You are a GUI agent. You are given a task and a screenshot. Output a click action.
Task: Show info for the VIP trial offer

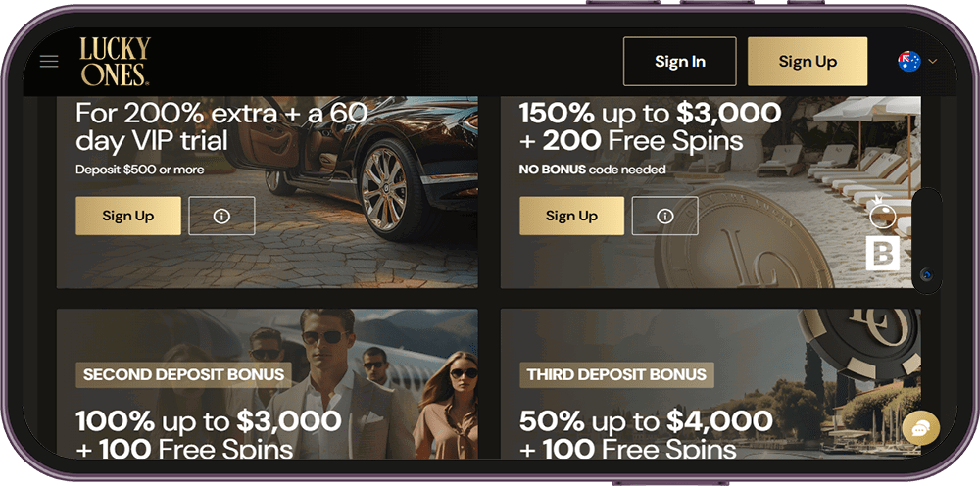[x=221, y=217]
